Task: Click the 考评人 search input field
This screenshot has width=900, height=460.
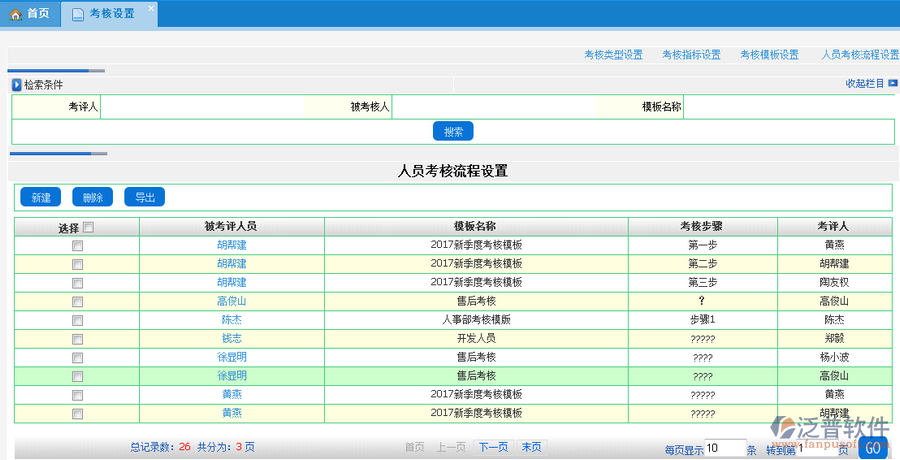Action: click(x=201, y=107)
